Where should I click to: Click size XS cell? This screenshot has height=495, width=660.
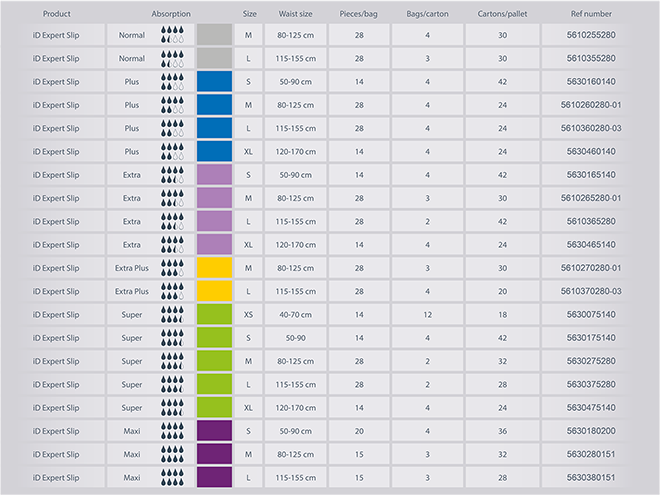pos(248,314)
